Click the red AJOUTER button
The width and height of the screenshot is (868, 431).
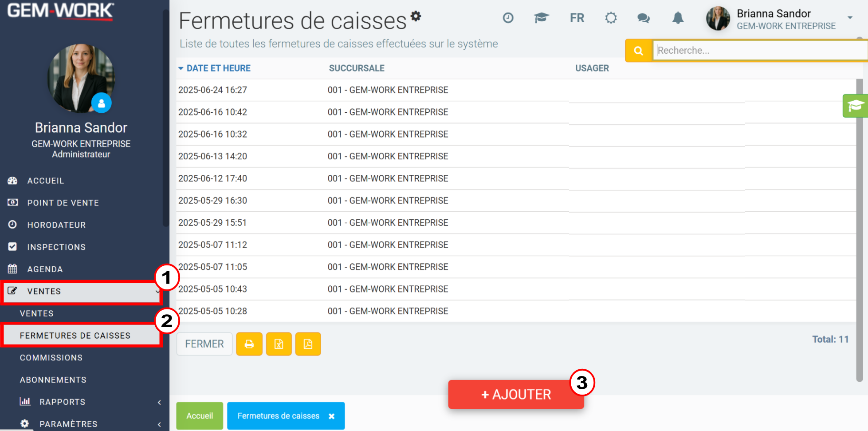click(x=516, y=395)
